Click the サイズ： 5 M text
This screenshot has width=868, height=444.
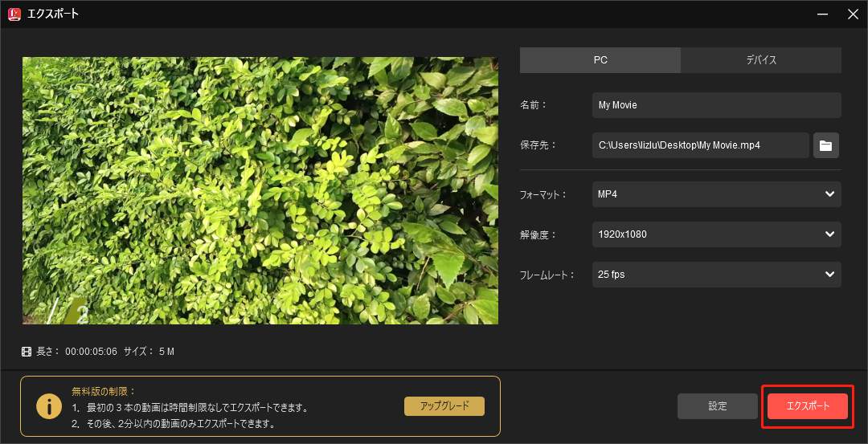[149, 352]
